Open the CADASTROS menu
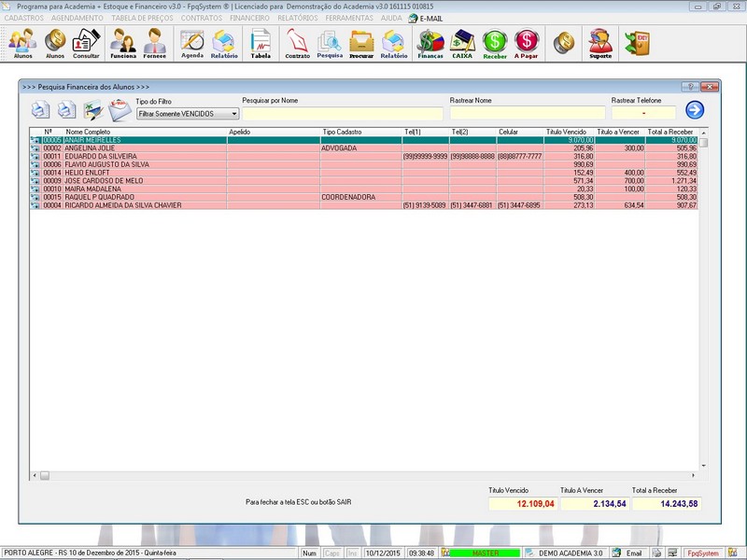This screenshot has height=560, width=747. pyautogui.click(x=24, y=18)
